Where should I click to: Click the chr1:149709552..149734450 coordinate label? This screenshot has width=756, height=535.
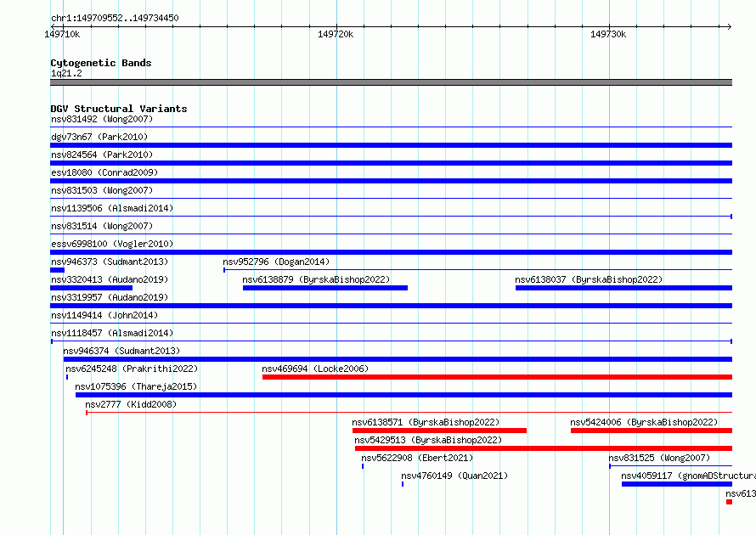(x=115, y=18)
